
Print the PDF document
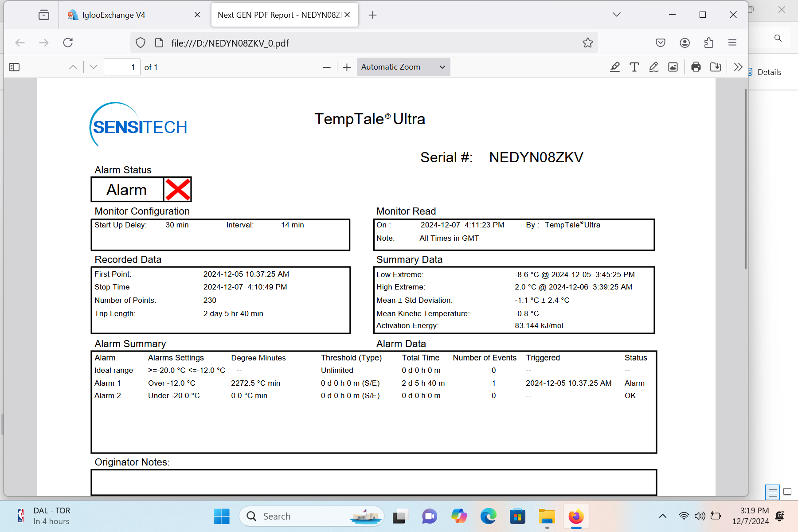click(696, 67)
